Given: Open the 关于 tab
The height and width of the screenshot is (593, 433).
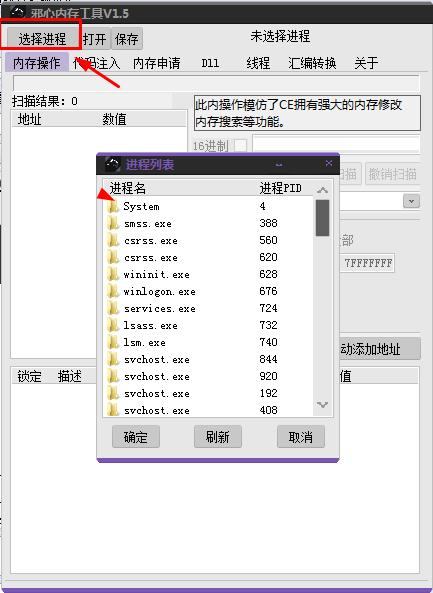Looking at the screenshot, I should [366, 63].
